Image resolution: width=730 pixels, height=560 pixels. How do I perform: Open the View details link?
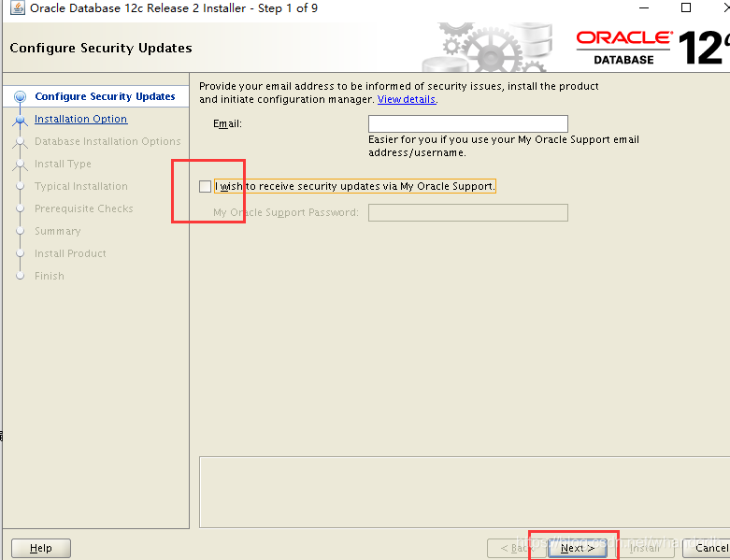pos(407,99)
